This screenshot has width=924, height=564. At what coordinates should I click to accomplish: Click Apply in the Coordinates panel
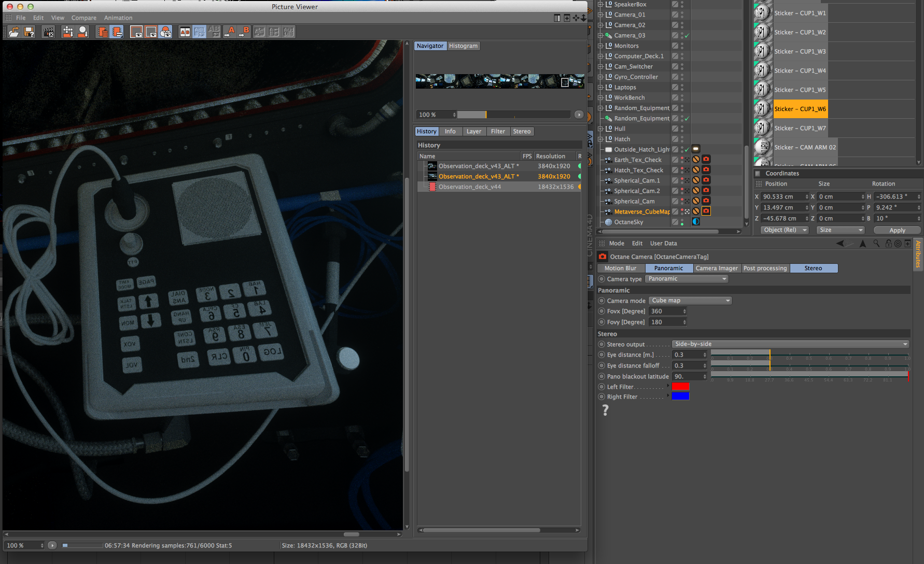click(x=897, y=230)
